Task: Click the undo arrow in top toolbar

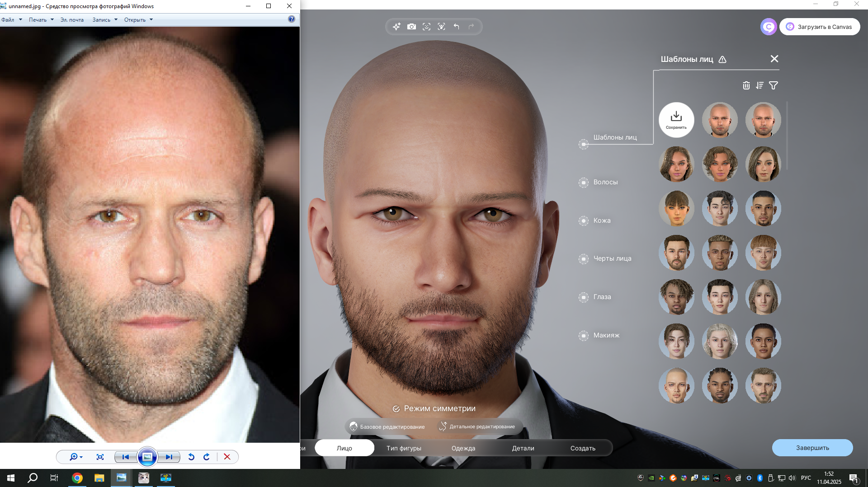Action: tap(457, 27)
